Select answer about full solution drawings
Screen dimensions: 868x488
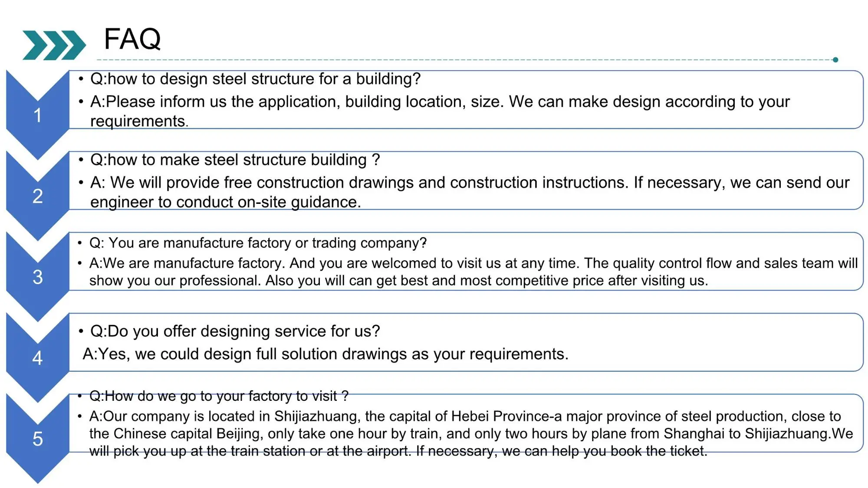point(325,354)
